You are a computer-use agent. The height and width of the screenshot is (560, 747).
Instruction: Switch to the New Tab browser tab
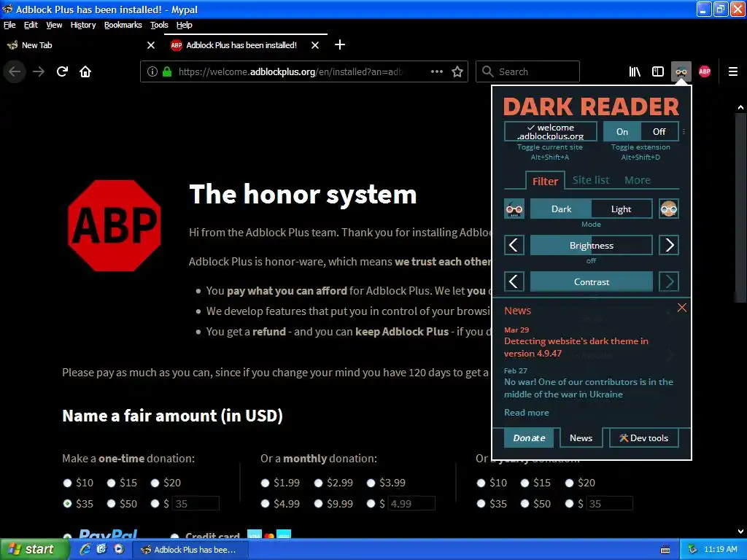pos(81,45)
